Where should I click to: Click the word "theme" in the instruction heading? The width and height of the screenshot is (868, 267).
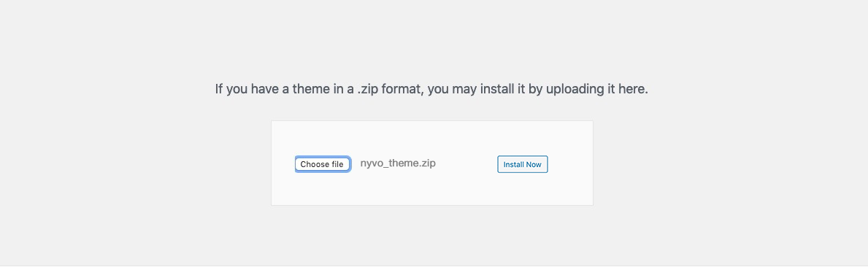[x=310, y=88]
